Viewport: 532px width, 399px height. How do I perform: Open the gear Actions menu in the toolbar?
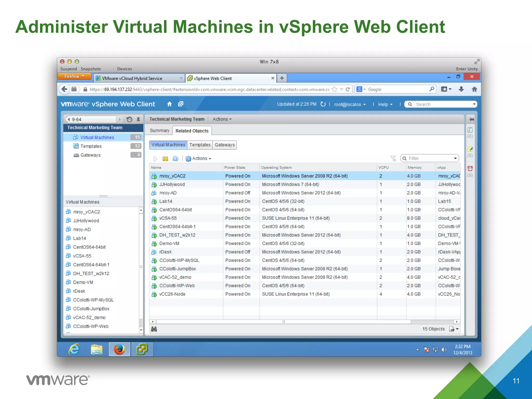coord(198,158)
